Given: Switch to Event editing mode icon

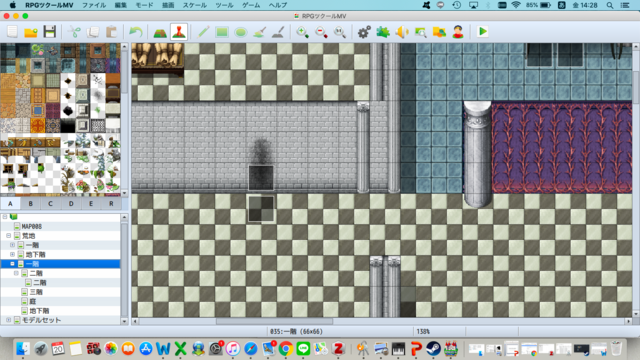Looking at the screenshot, I should click(179, 32).
